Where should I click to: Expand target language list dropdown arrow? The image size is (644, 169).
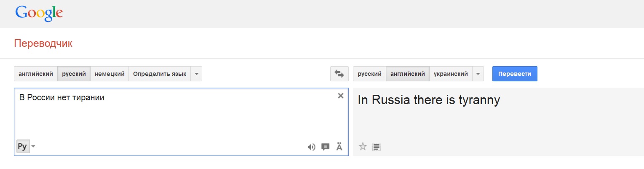pyautogui.click(x=478, y=74)
